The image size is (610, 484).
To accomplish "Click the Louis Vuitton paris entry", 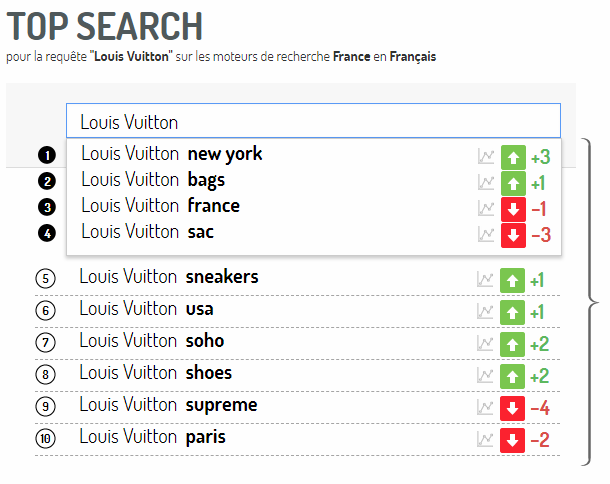I will [152, 437].
